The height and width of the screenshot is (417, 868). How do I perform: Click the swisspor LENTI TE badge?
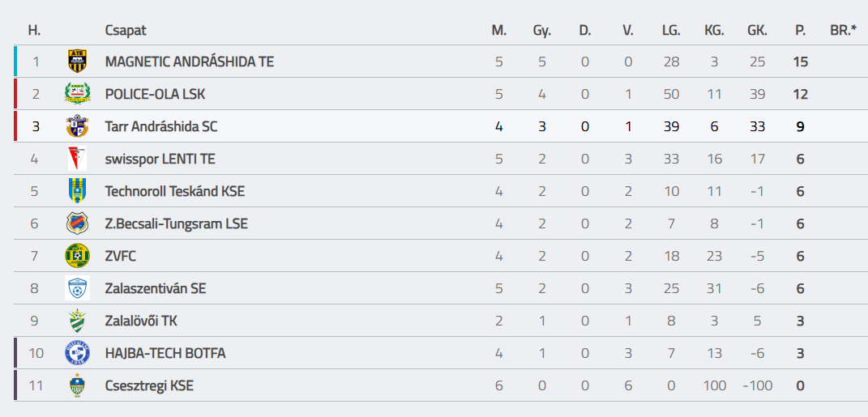[77, 159]
